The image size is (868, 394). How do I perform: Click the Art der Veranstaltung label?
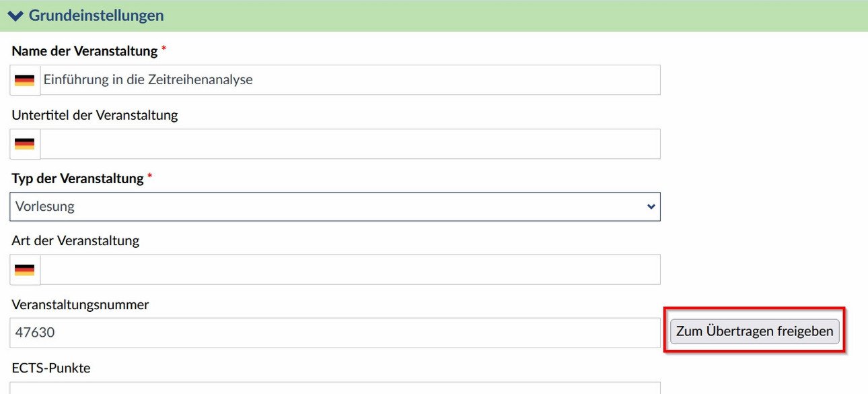point(75,240)
